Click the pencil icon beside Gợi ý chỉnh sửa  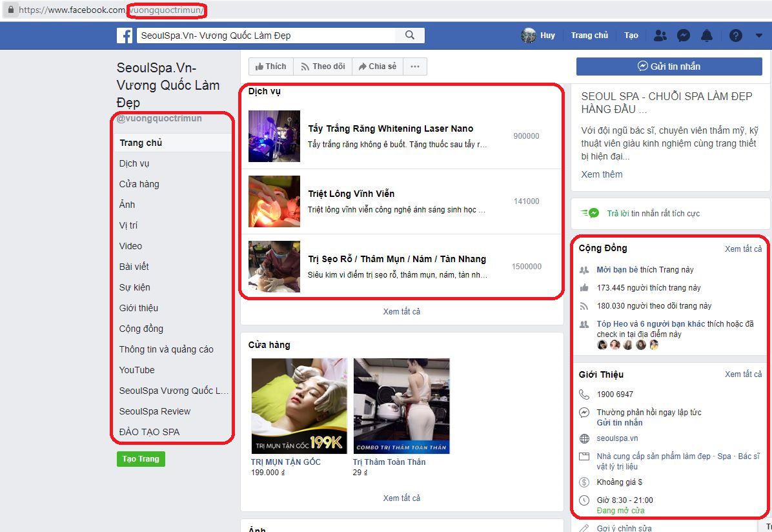pos(584,528)
